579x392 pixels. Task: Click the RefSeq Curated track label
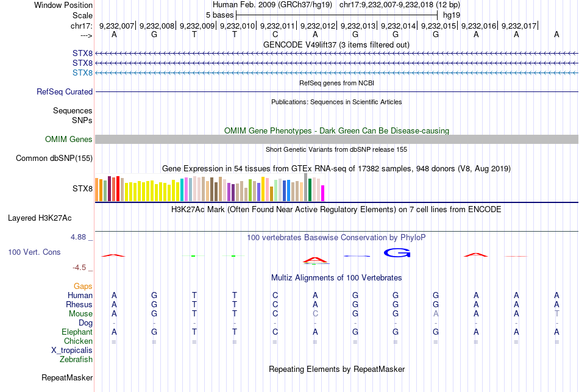[65, 91]
